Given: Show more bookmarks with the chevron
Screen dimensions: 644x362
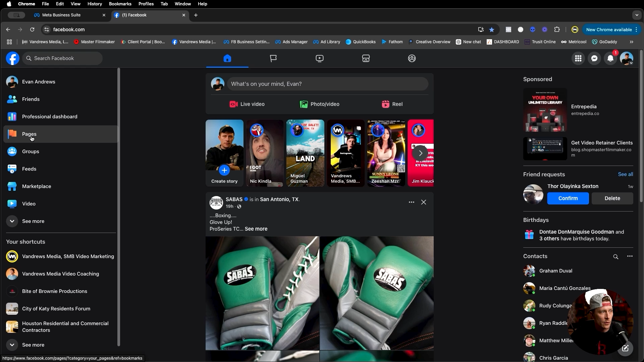Looking at the screenshot, I should pyautogui.click(x=632, y=42).
